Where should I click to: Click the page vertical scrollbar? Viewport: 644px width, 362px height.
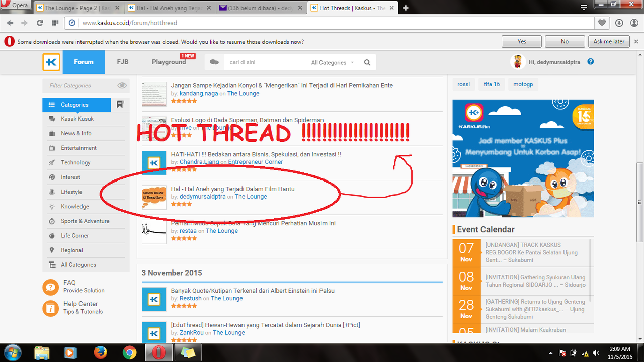(x=639, y=201)
